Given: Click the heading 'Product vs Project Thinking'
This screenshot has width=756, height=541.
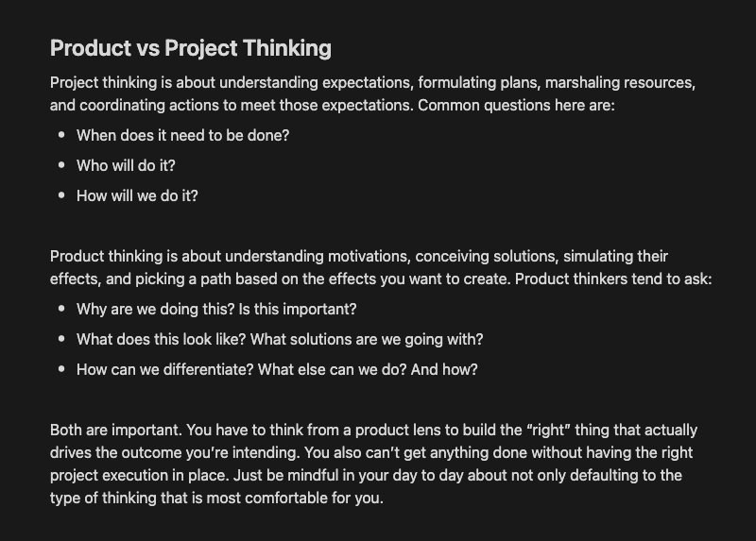Looking at the screenshot, I should click(x=191, y=48).
